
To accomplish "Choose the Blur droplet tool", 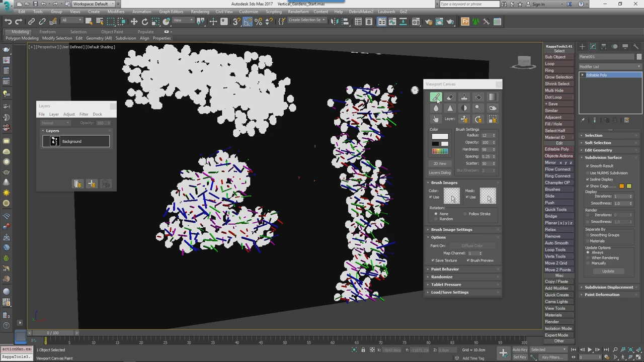I will 436,108.
